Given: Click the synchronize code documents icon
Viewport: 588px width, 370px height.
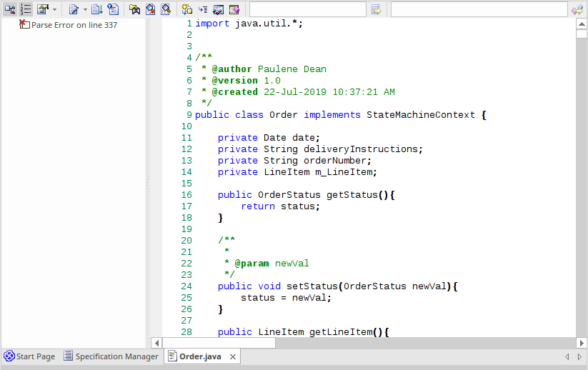Looking at the screenshot, I should click(97, 9).
